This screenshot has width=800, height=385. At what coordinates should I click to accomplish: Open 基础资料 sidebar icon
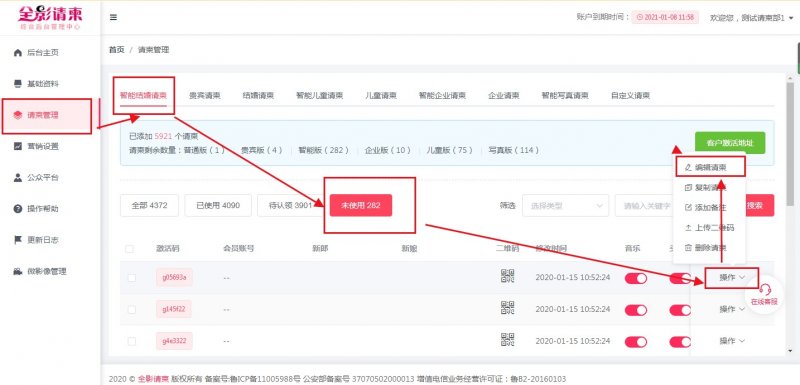[x=18, y=84]
